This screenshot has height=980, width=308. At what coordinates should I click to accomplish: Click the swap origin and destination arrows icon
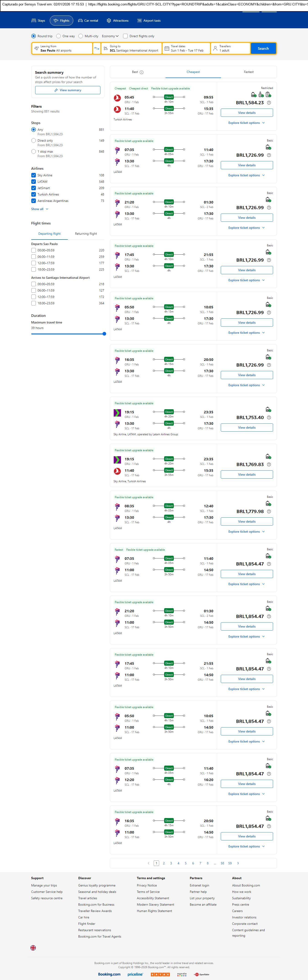pyautogui.click(x=97, y=48)
